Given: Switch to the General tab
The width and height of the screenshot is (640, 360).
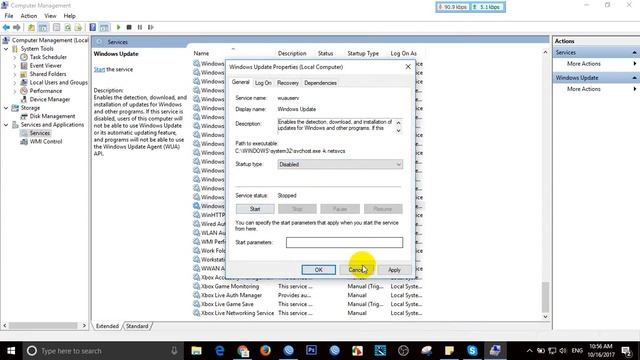Looking at the screenshot, I should click(240, 82).
